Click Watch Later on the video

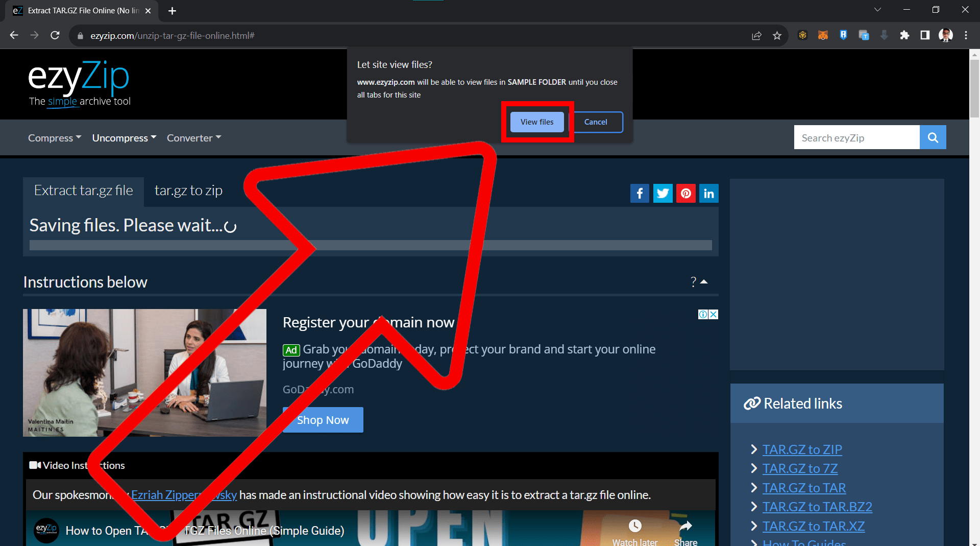(634, 526)
